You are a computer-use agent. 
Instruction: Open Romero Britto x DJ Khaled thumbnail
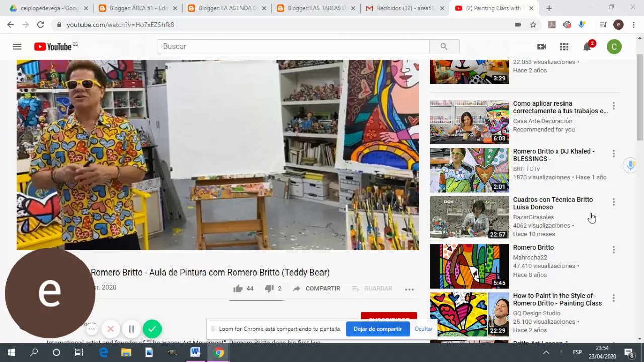469,170
